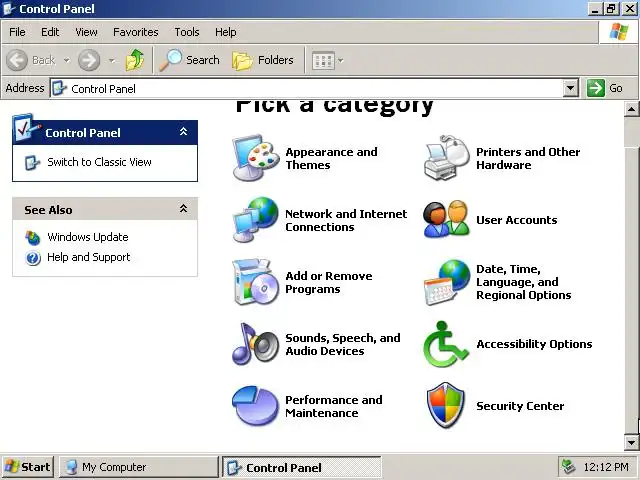Toggle the Folders pane button
The width and height of the screenshot is (640, 480).
coord(263,60)
